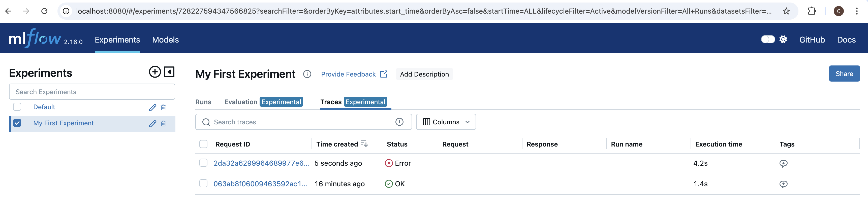Click the Request ID column header

233,144
